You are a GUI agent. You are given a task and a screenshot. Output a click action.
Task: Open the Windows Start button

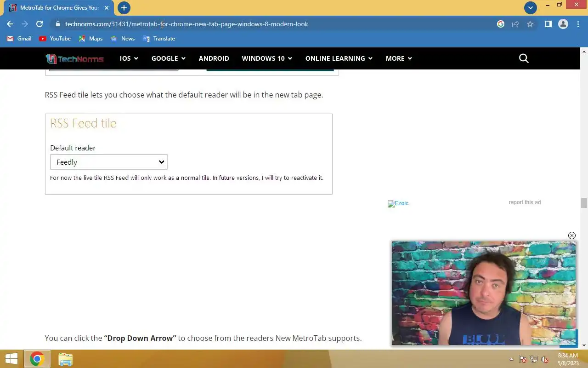[x=11, y=359]
